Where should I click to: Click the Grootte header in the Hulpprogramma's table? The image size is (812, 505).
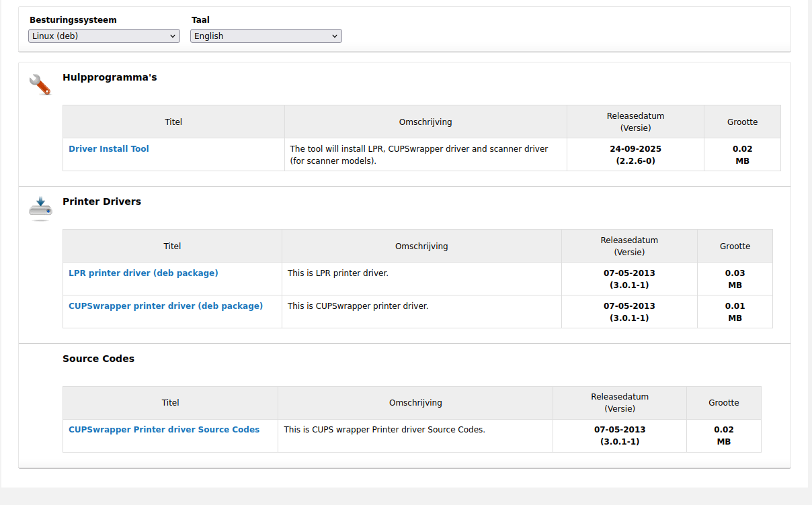tap(742, 122)
